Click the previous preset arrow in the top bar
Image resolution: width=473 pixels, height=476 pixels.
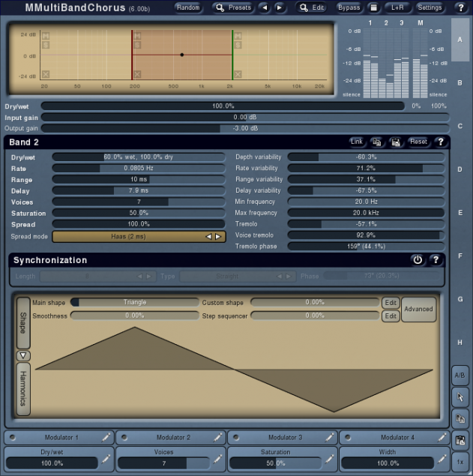click(265, 7)
